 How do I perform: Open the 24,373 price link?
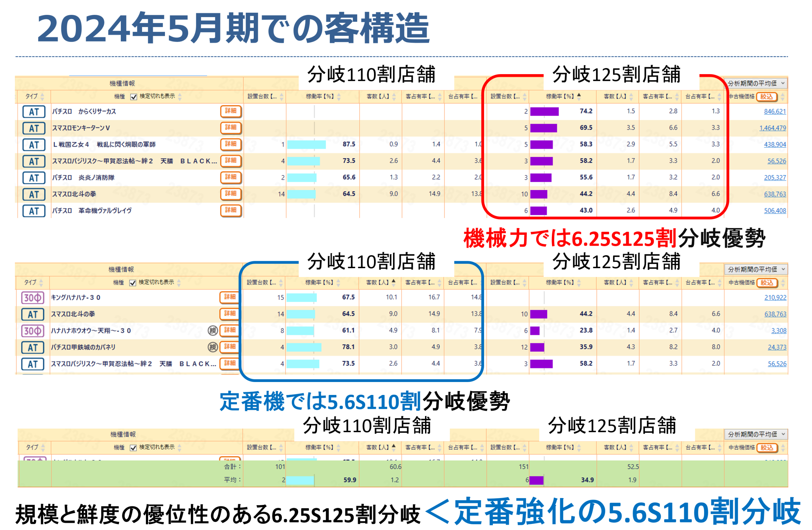coord(777,347)
